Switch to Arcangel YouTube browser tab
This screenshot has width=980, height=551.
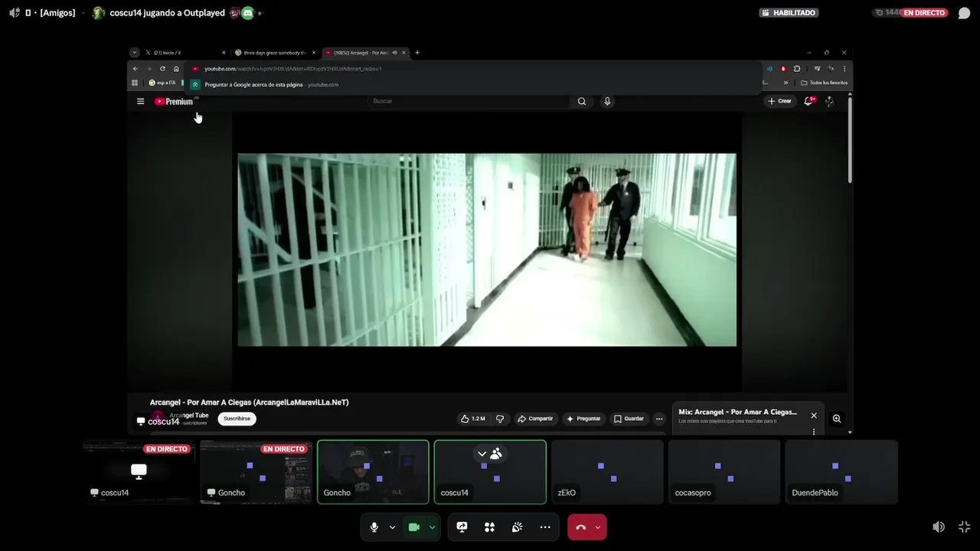(364, 53)
